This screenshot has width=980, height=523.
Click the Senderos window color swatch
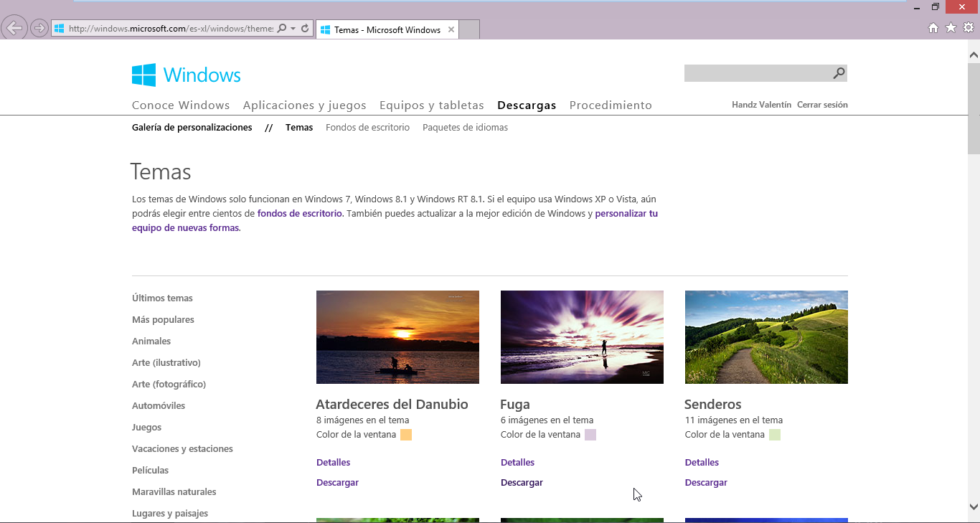pos(775,435)
